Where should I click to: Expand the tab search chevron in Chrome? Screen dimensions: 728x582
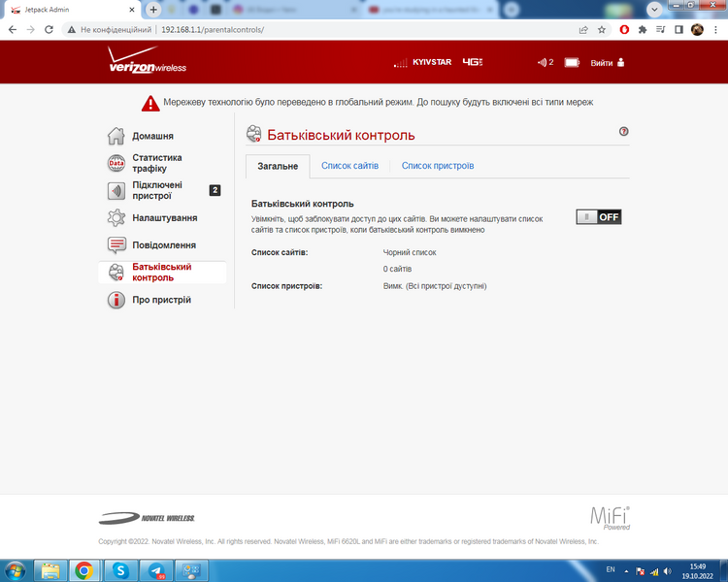coord(654,10)
